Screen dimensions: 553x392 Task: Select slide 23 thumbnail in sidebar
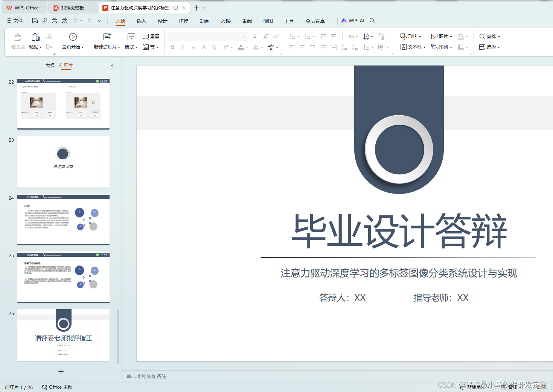(x=63, y=162)
